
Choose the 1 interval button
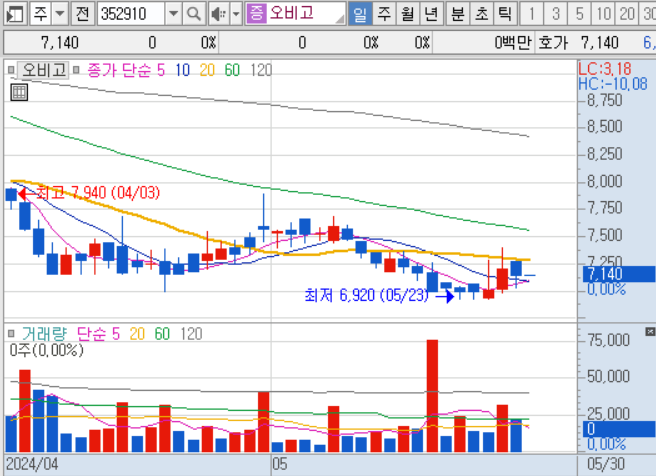532,14
